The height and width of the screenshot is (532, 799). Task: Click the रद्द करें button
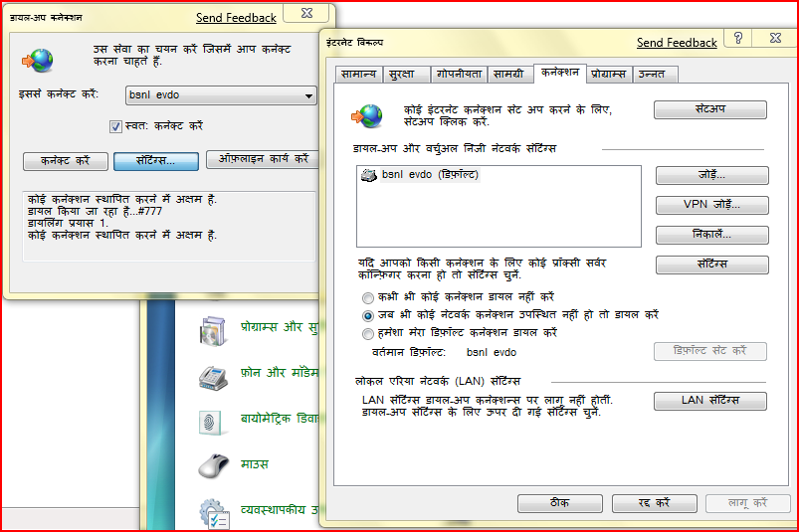point(655,503)
